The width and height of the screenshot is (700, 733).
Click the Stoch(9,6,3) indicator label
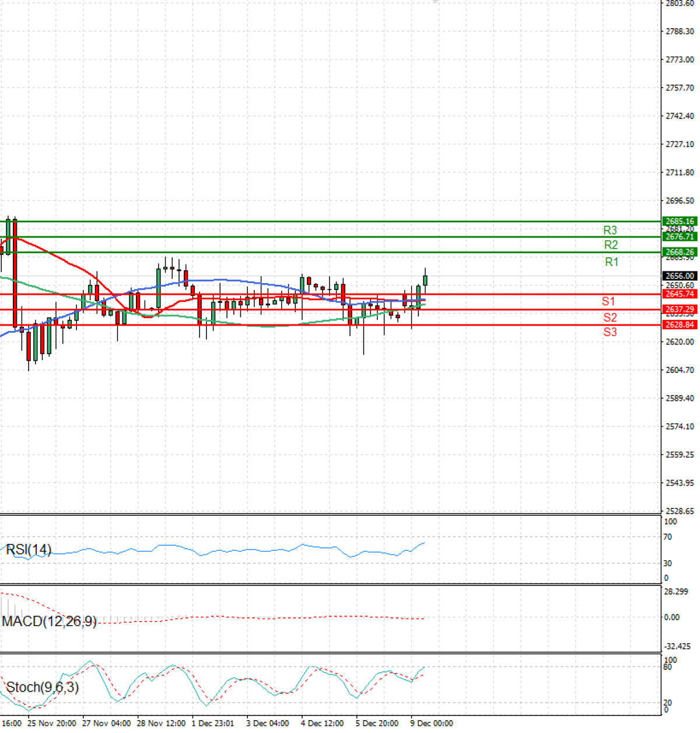(x=42, y=687)
